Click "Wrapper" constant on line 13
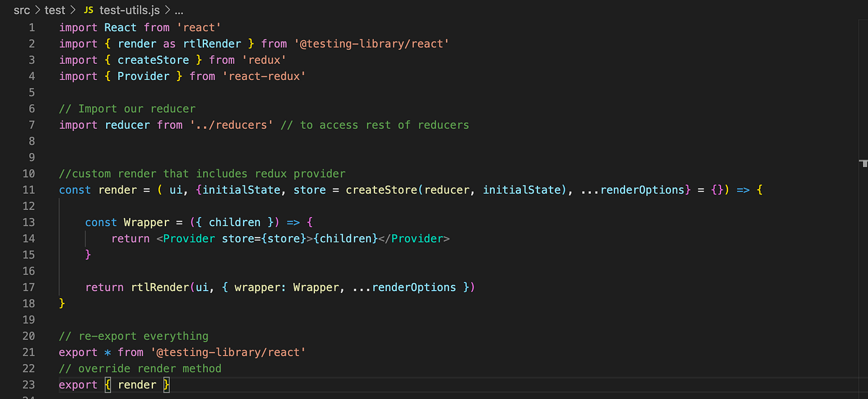 (146, 222)
